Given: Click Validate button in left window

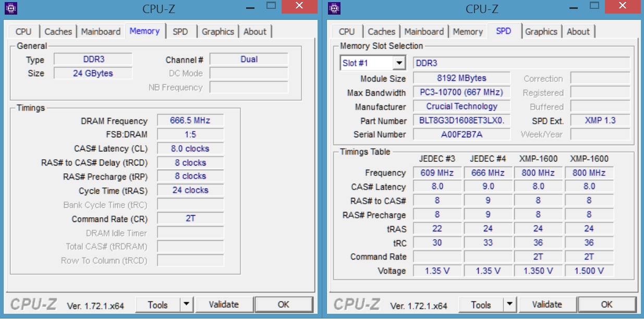Looking at the screenshot, I should click(x=224, y=305).
